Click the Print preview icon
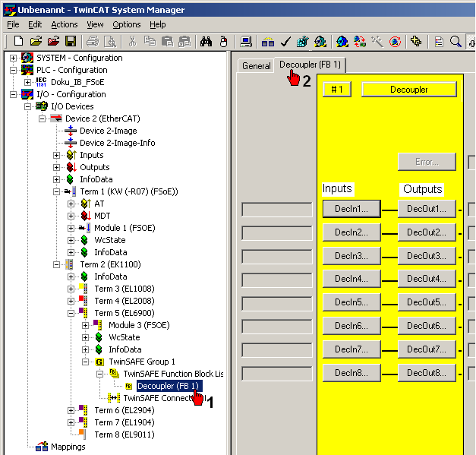 (x=110, y=41)
